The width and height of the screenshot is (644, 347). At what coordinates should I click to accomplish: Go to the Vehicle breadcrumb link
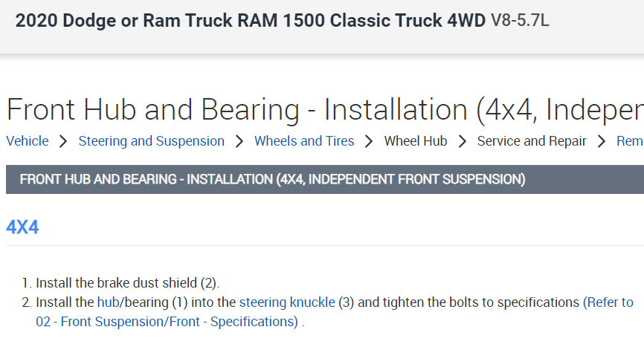click(x=28, y=141)
